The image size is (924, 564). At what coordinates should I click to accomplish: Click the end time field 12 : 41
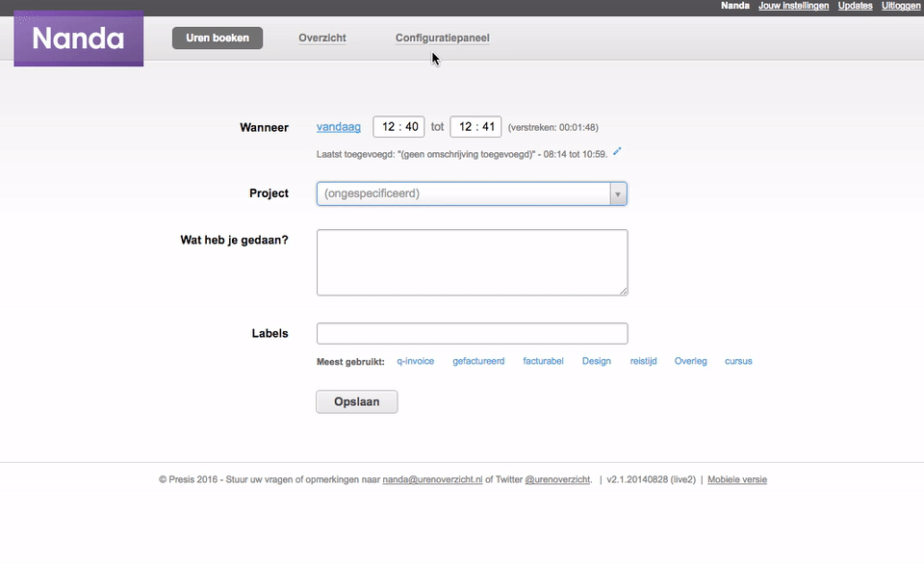(x=476, y=127)
